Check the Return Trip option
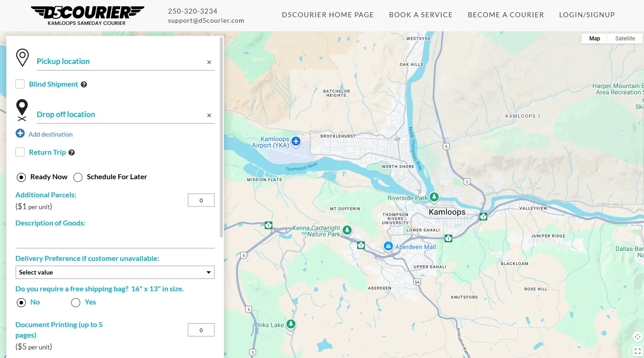Screen dimensions: 644x358 tap(20, 152)
